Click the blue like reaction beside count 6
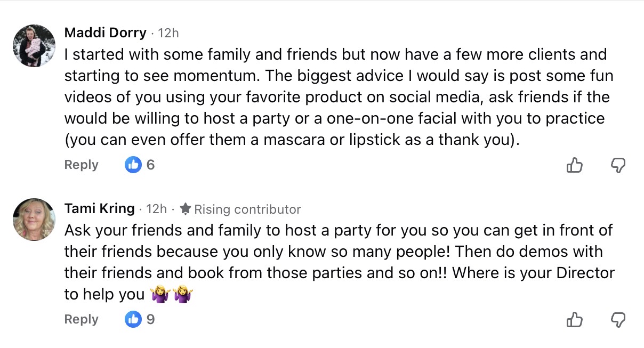This screenshot has height=348, width=644. [x=133, y=165]
